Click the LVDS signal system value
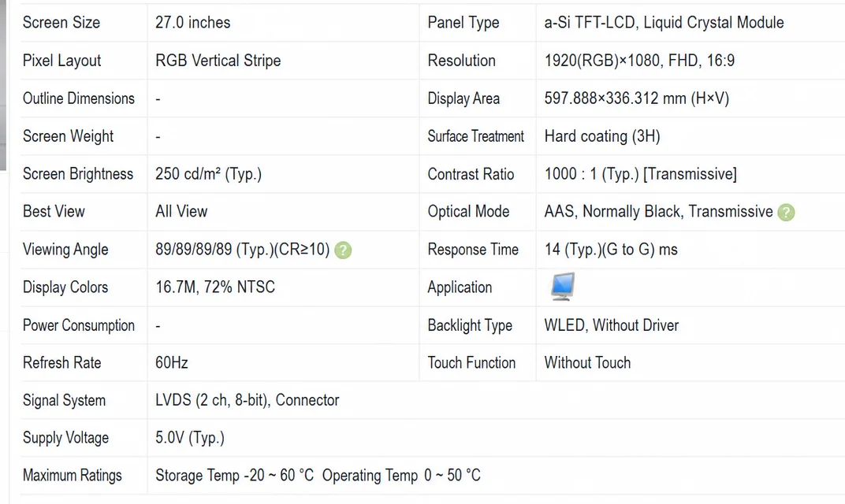The width and height of the screenshot is (845, 504). pyautogui.click(x=248, y=400)
